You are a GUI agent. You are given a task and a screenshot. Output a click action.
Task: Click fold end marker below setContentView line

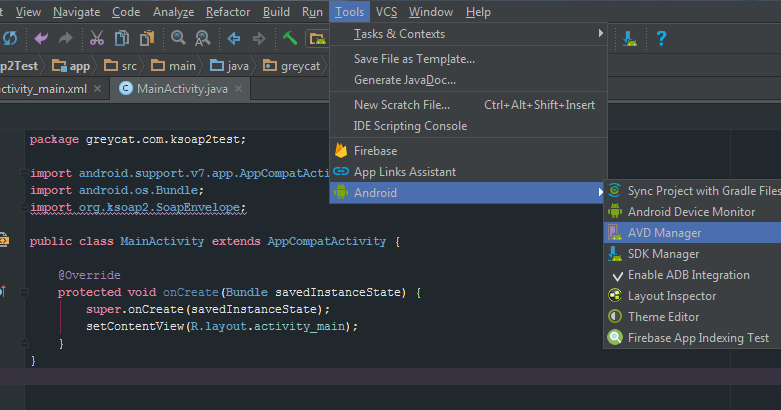(x=24, y=343)
